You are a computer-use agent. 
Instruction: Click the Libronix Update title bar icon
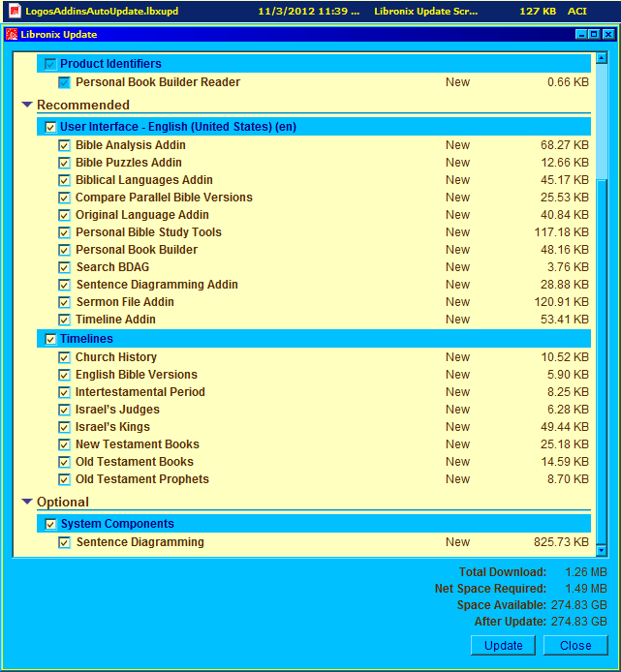tap(12, 34)
